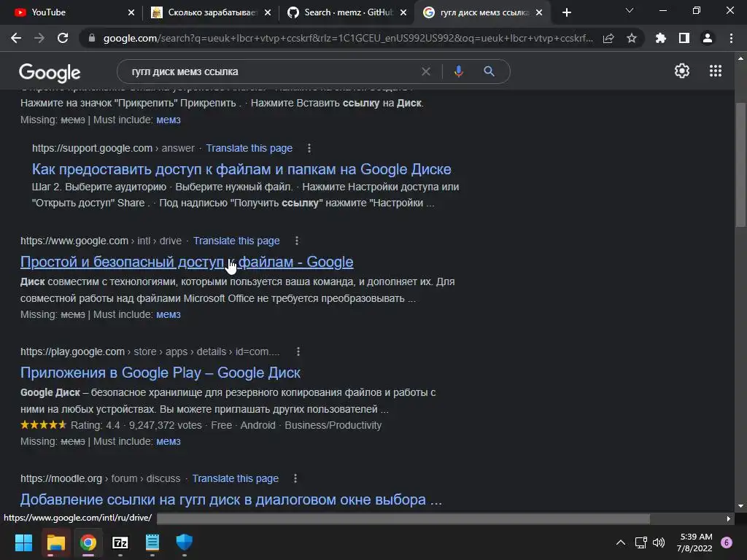Screen dimensions: 747x560
Task: Translate the support.google.com result page
Action: coord(249,148)
